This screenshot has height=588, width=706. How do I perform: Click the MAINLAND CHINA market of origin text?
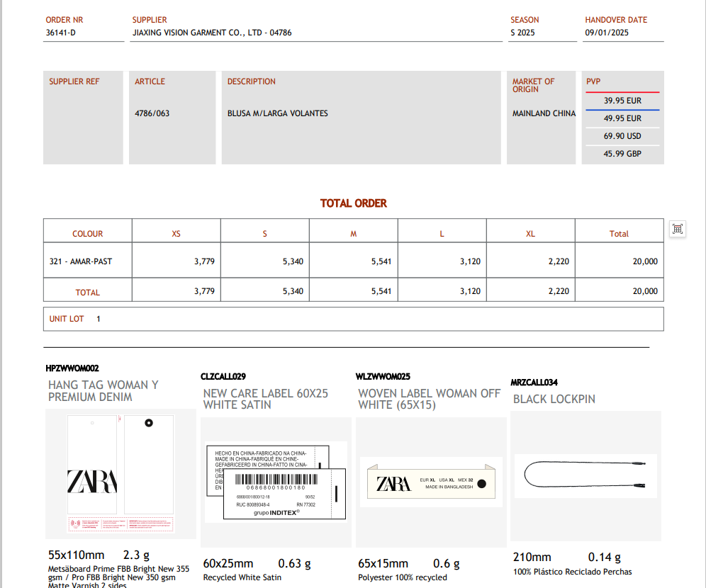(x=544, y=113)
